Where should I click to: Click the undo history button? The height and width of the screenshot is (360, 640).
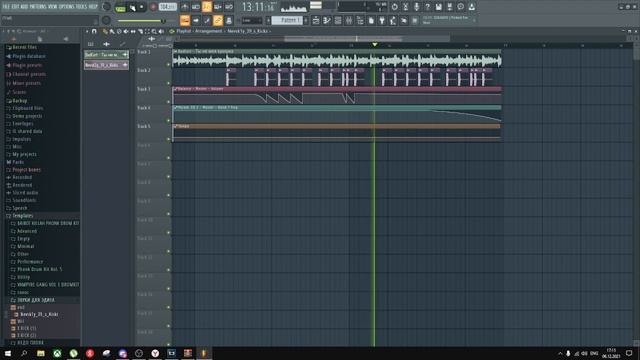394,7
